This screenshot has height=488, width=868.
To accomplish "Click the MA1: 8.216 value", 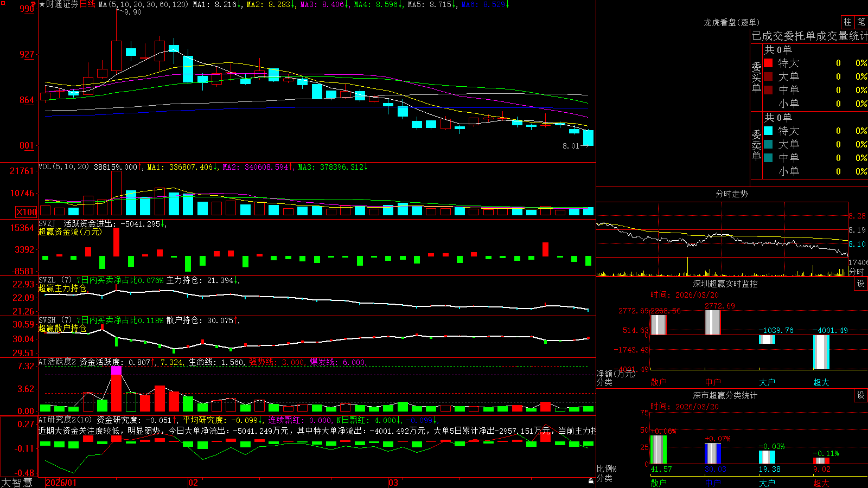I will 217,4.
